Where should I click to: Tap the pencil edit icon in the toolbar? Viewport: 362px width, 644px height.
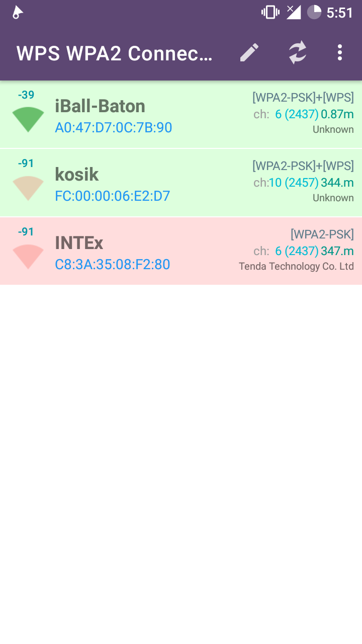pos(248,52)
